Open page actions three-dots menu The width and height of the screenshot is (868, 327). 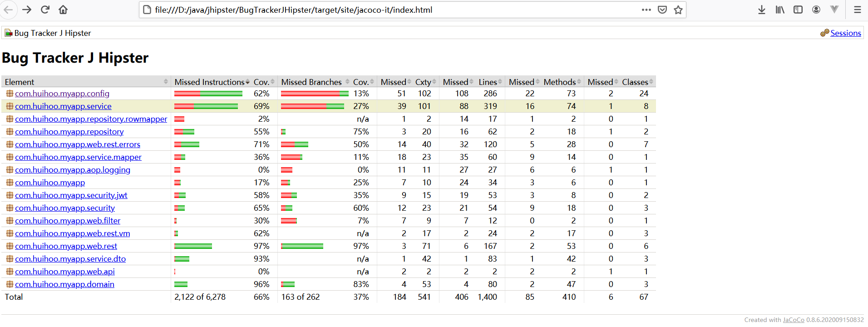pyautogui.click(x=646, y=10)
